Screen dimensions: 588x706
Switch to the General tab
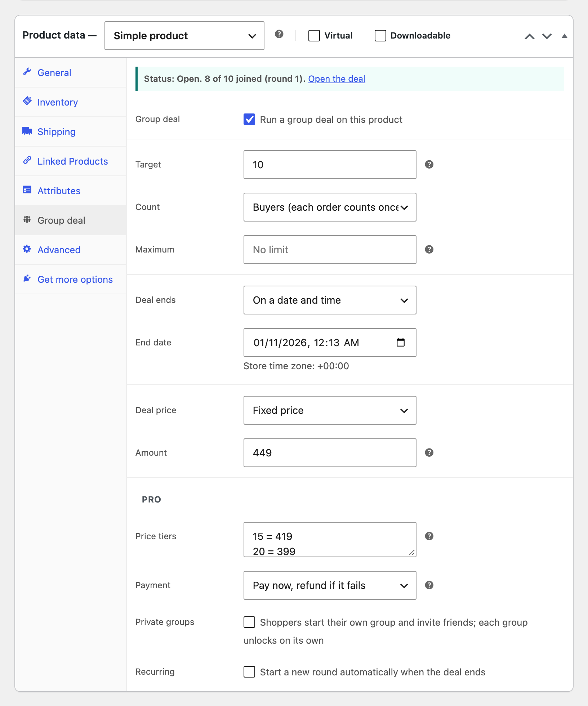(x=71, y=72)
